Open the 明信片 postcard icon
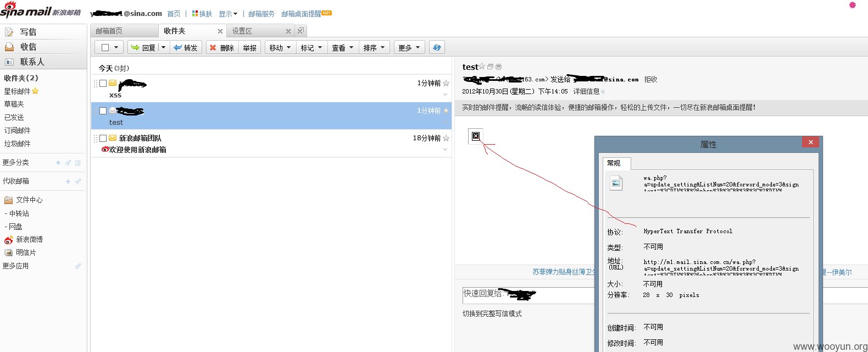The width and height of the screenshot is (868, 352). coord(8,252)
